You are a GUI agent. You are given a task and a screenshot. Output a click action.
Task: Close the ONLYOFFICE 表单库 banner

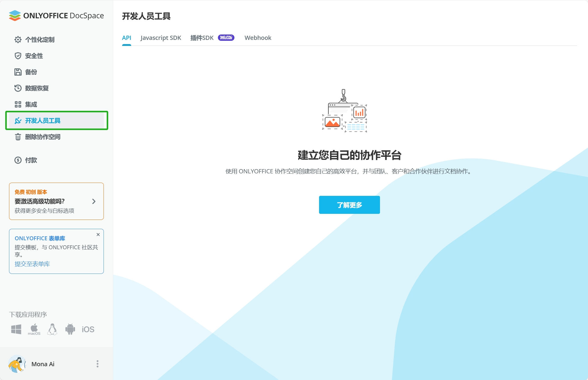[x=98, y=235]
